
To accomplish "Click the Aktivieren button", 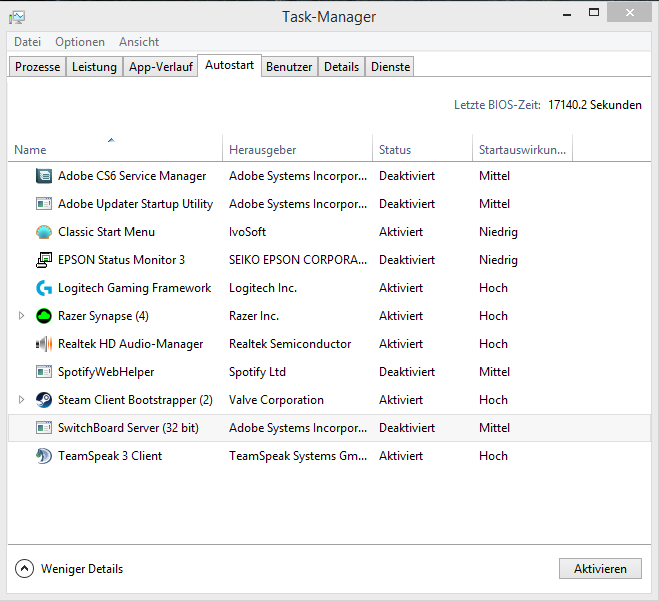I will pos(600,569).
